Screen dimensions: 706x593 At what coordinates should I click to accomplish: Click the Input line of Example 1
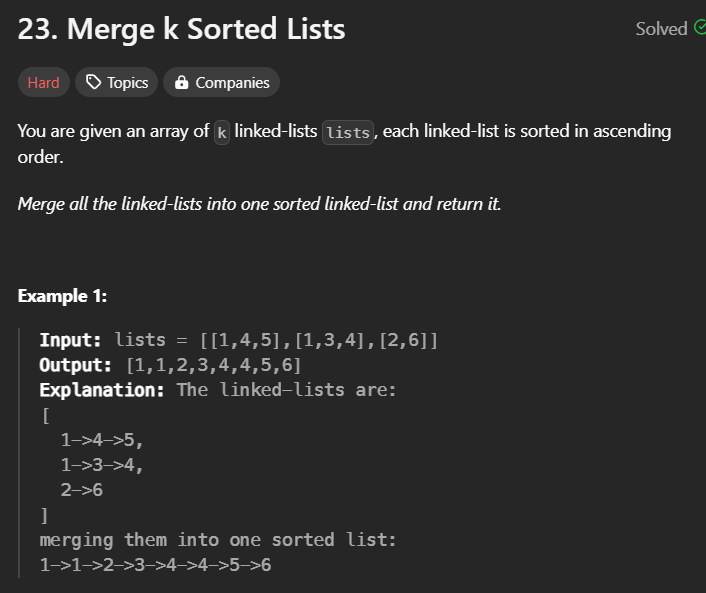point(238,340)
